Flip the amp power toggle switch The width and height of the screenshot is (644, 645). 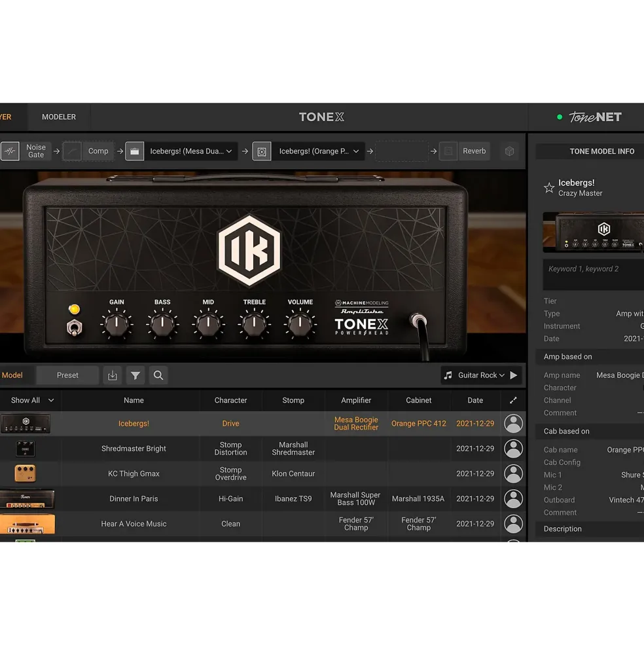pos(74,327)
